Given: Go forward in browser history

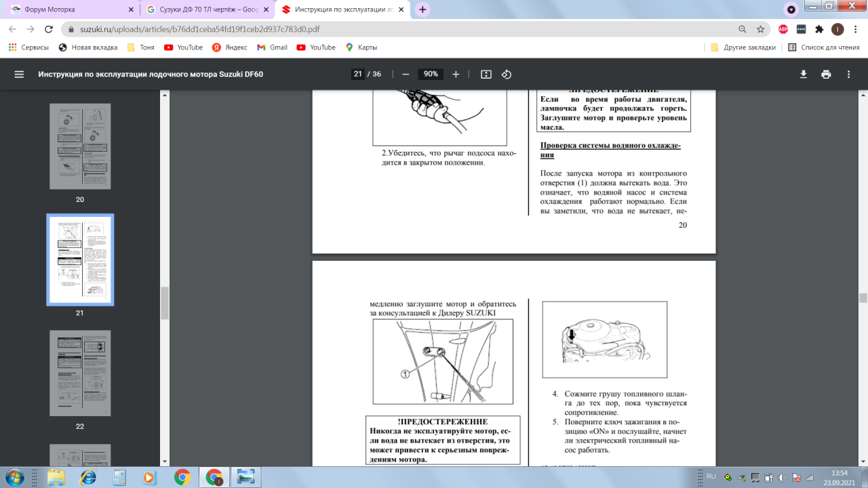Looking at the screenshot, I should (x=31, y=29).
